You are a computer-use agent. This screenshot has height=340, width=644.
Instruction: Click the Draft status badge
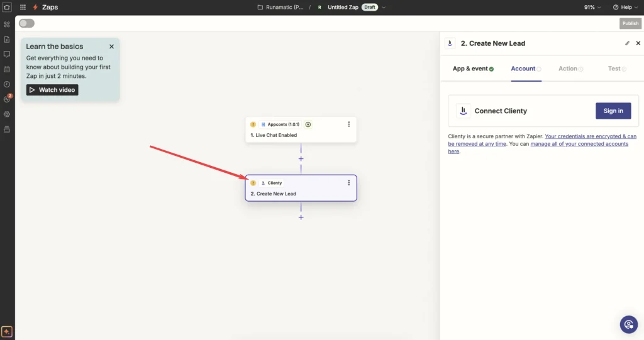(370, 8)
